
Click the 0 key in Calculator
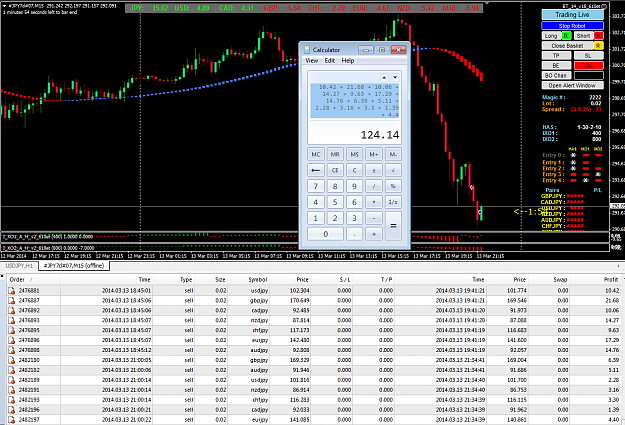coord(325,234)
